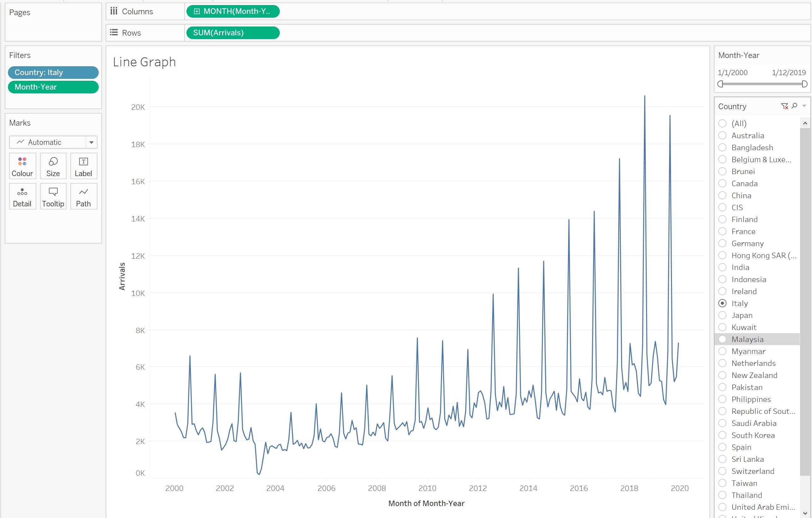Click the Country: Italy filter pill

tap(53, 73)
